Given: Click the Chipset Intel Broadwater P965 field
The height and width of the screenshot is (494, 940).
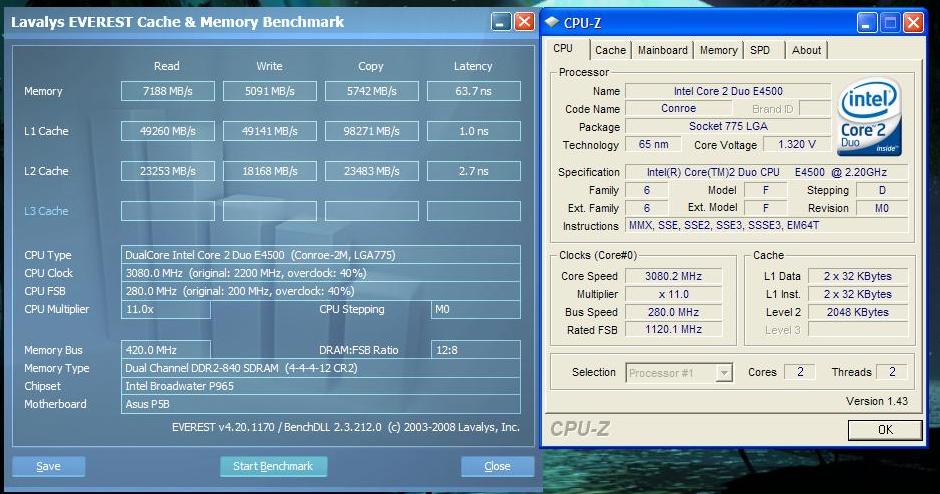Looking at the screenshot, I should click(x=321, y=386).
